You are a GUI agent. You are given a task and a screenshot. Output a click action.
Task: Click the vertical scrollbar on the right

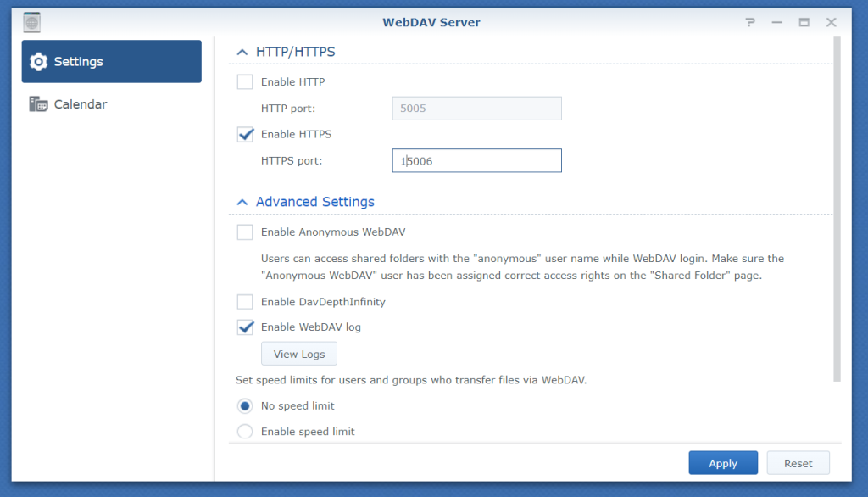(x=837, y=209)
